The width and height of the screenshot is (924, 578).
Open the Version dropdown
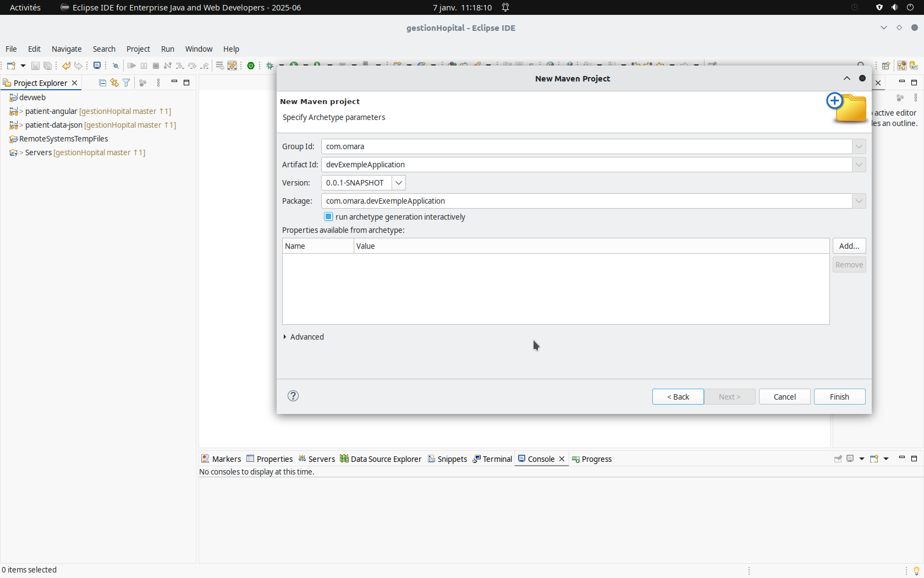click(399, 183)
